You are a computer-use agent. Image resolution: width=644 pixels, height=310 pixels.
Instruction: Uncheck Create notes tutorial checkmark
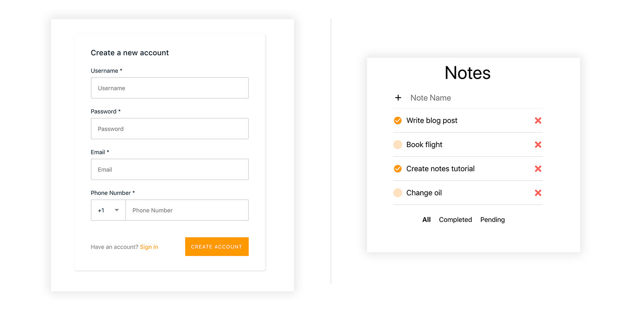398,169
